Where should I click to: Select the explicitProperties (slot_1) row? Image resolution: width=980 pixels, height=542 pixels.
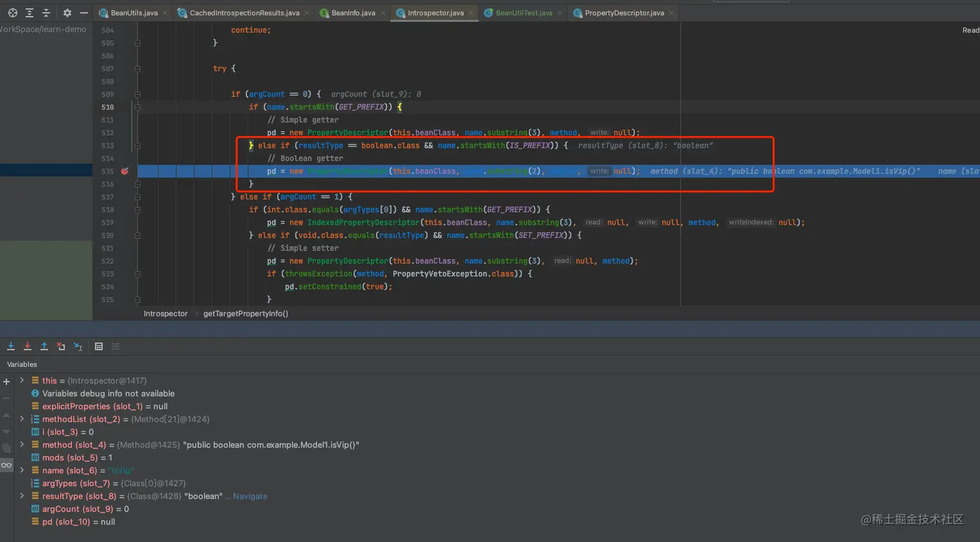click(105, 407)
